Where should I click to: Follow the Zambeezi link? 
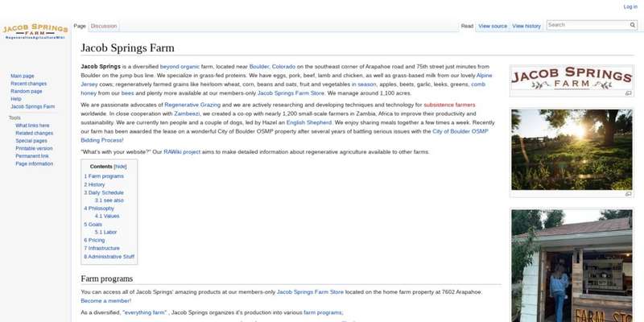click(x=187, y=114)
